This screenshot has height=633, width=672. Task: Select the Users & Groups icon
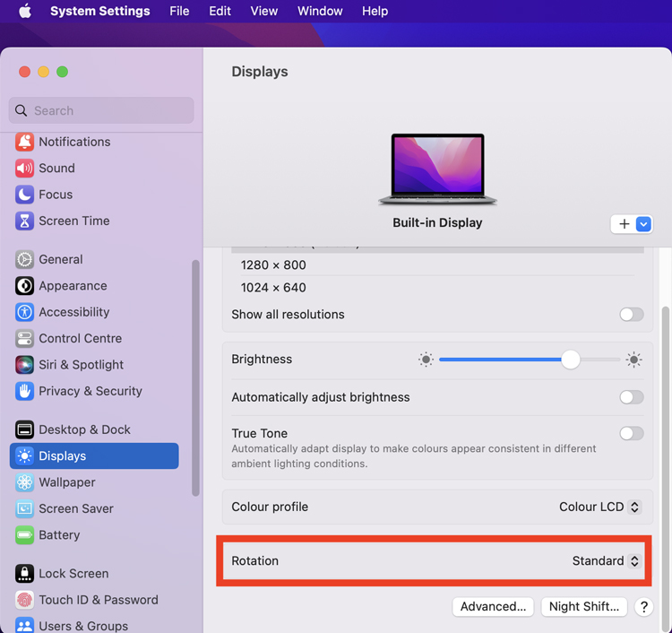pyautogui.click(x=24, y=625)
